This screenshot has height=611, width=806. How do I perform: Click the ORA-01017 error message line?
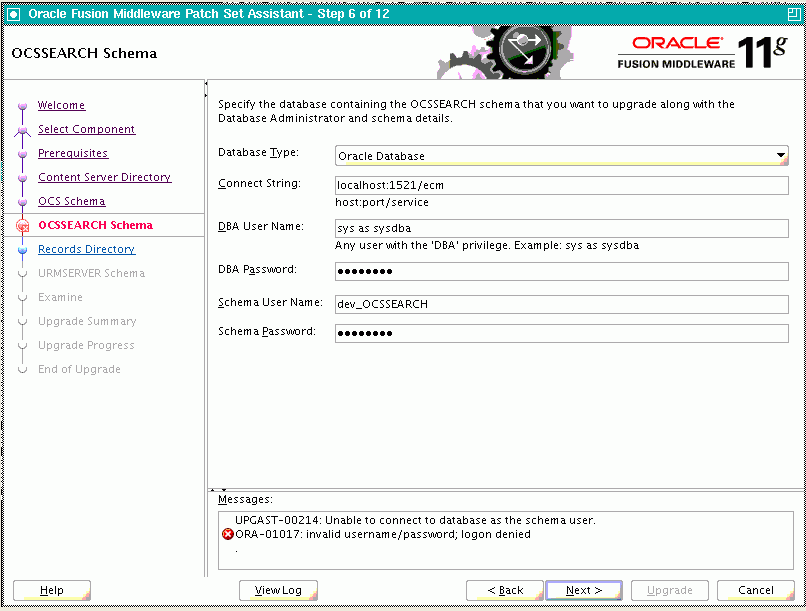pyautogui.click(x=383, y=534)
